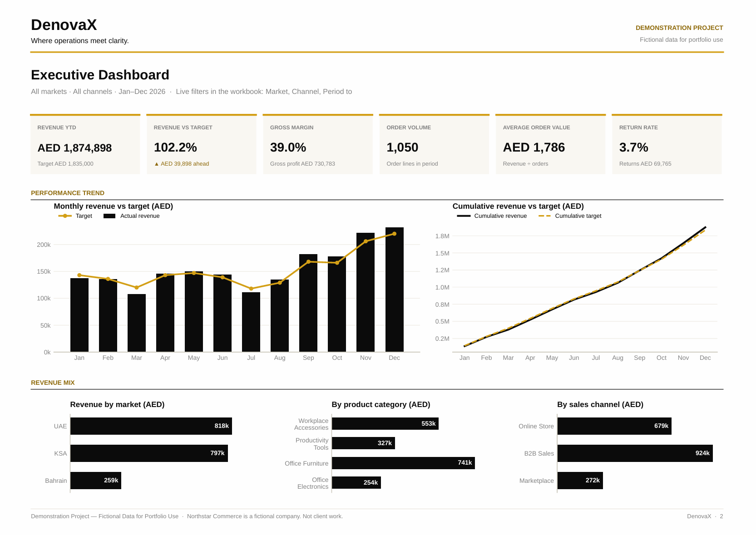This screenshot has height=535, width=756.
Task: Select the Workplace Accessories 553k bar
Action: point(385,424)
